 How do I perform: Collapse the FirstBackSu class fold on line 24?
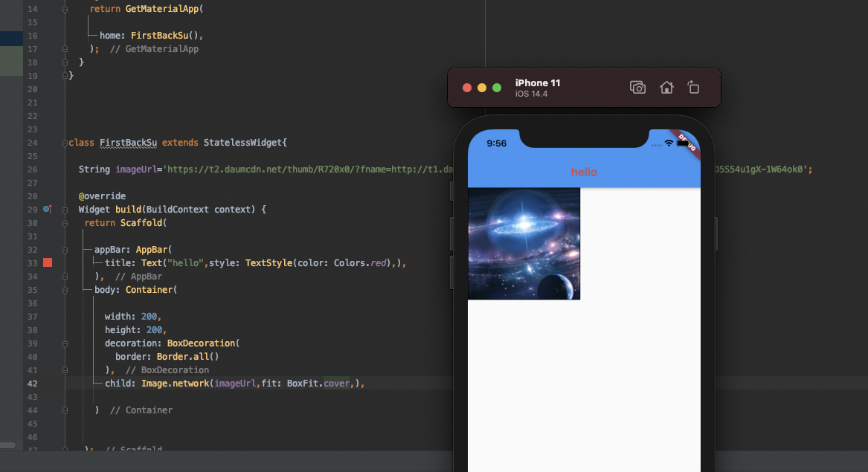[x=65, y=143]
